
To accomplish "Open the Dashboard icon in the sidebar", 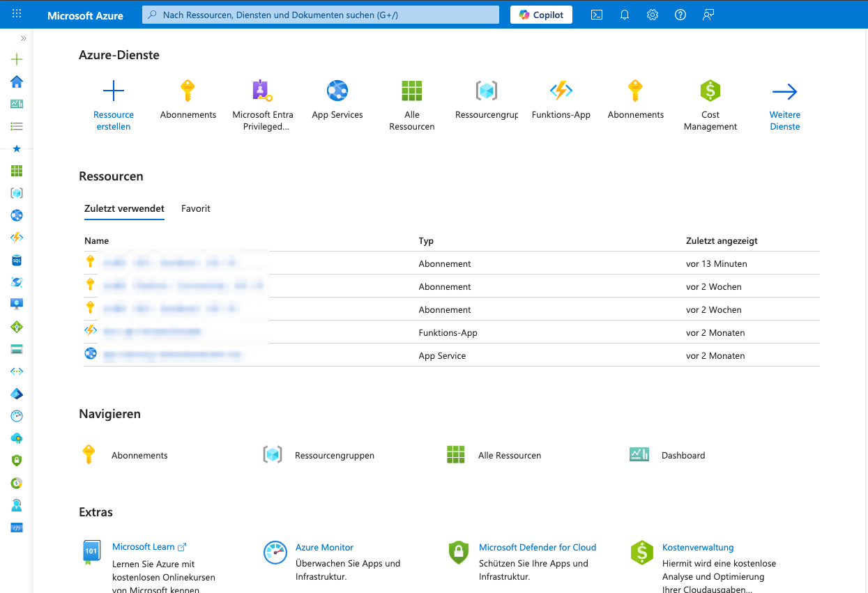I will (17, 104).
